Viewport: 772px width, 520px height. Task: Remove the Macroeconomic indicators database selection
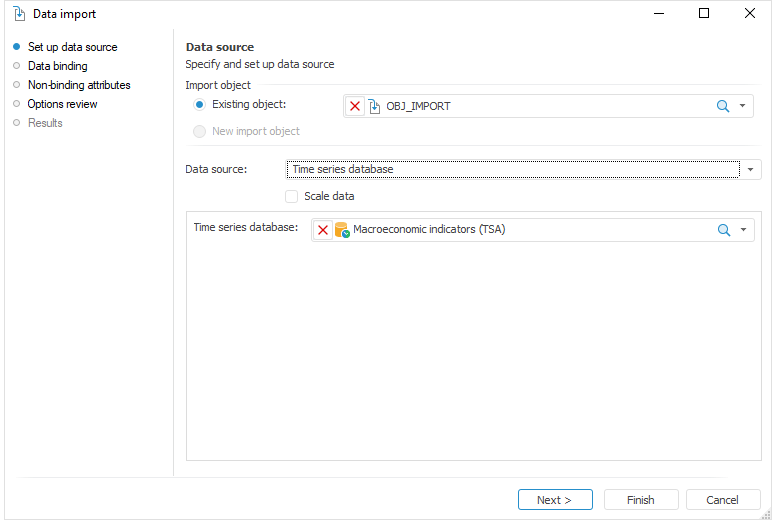click(x=323, y=230)
